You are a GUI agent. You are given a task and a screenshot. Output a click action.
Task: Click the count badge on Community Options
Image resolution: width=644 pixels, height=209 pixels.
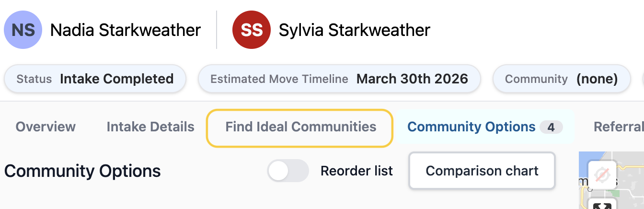[551, 127]
